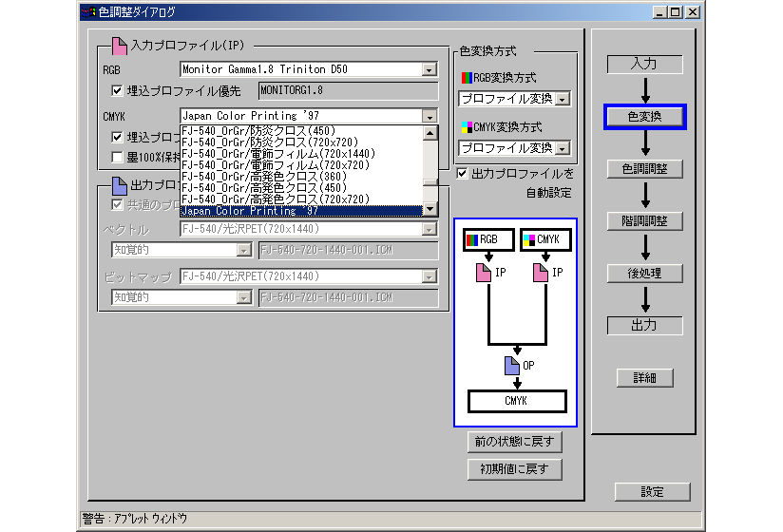Screen dimensions: 783x532
Task: Click the IP page icon under CMYK
Action: [x=540, y=274]
